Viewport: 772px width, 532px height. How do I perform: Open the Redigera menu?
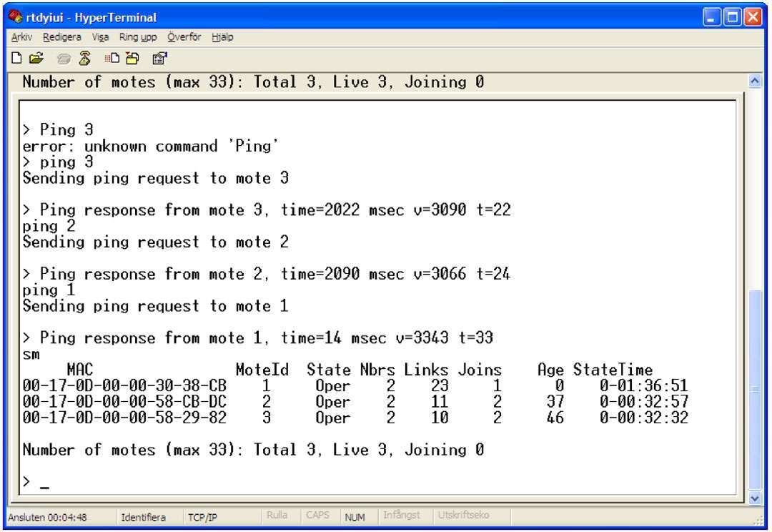(x=62, y=37)
